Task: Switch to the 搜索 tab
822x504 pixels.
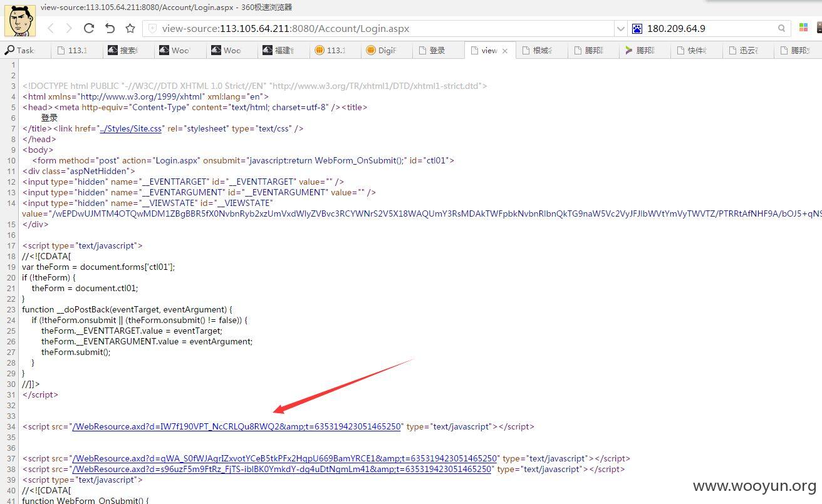Action: tap(128, 50)
